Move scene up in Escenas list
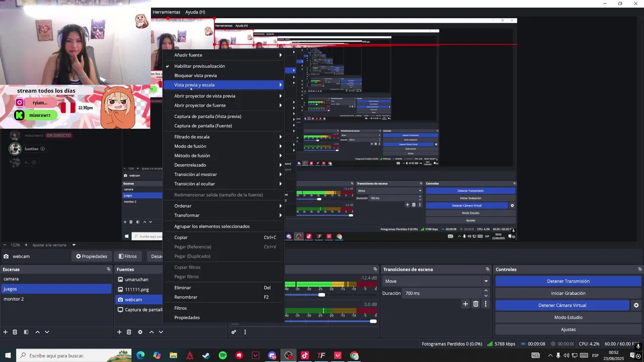This screenshot has height=362, width=644. tap(37, 332)
